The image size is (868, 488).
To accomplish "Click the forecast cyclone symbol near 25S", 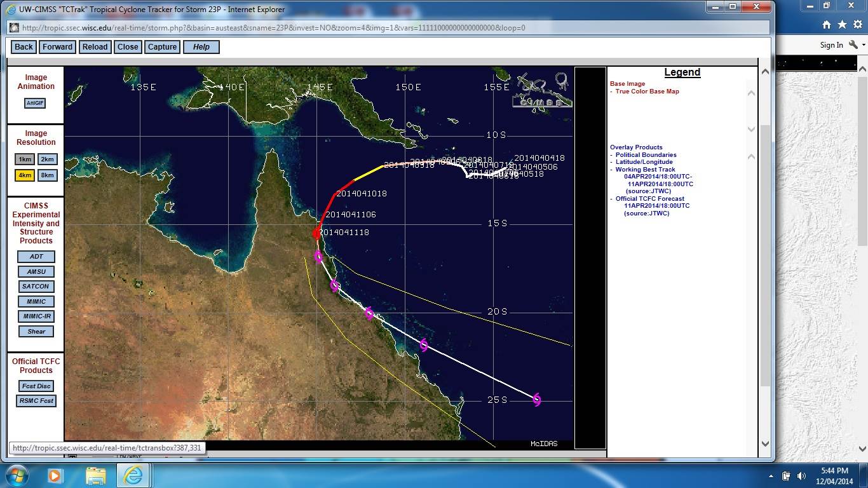I will 537,400.
